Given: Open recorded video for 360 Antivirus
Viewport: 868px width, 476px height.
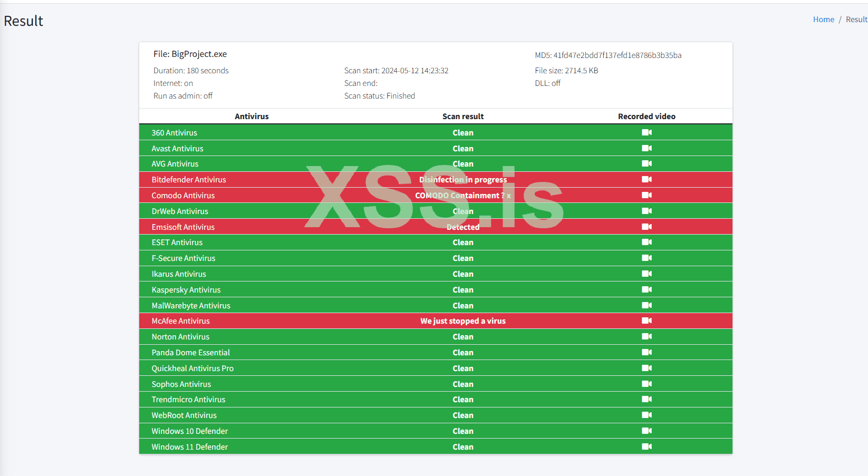Looking at the screenshot, I should (647, 132).
